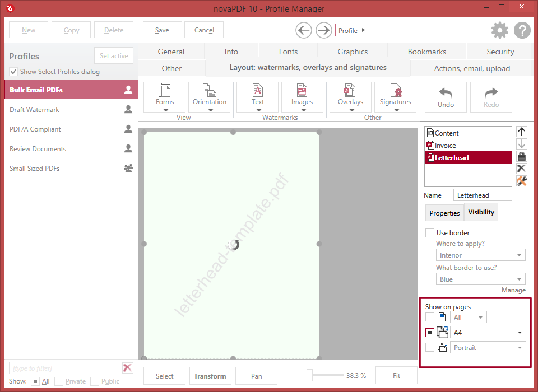
Task: Move layer down with arrow icon
Action: tap(522, 144)
